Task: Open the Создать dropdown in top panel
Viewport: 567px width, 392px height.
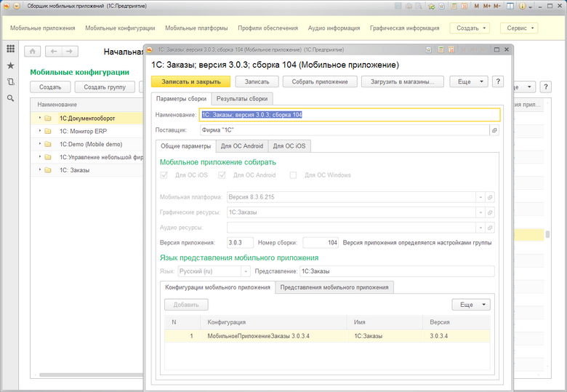Action: tap(470, 28)
